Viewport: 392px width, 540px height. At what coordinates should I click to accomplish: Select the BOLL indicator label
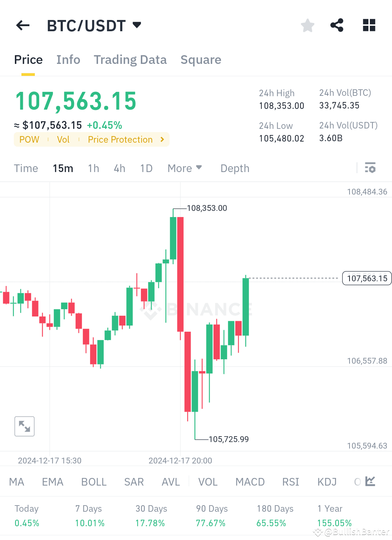[93, 482]
